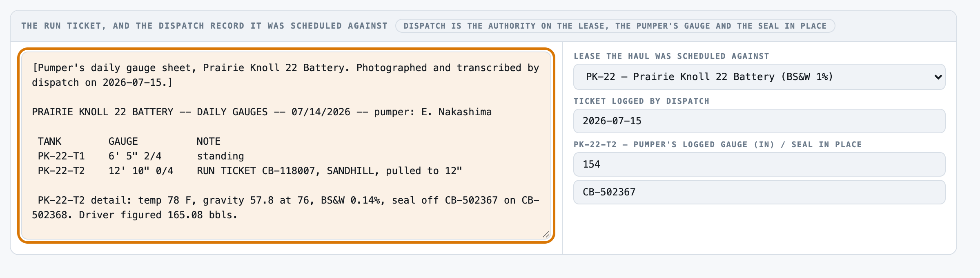980x278 pixels.
Task: Click the PK-22-T2 detail line in textarea
Action: pyautogui.click(x=286, y=208)
